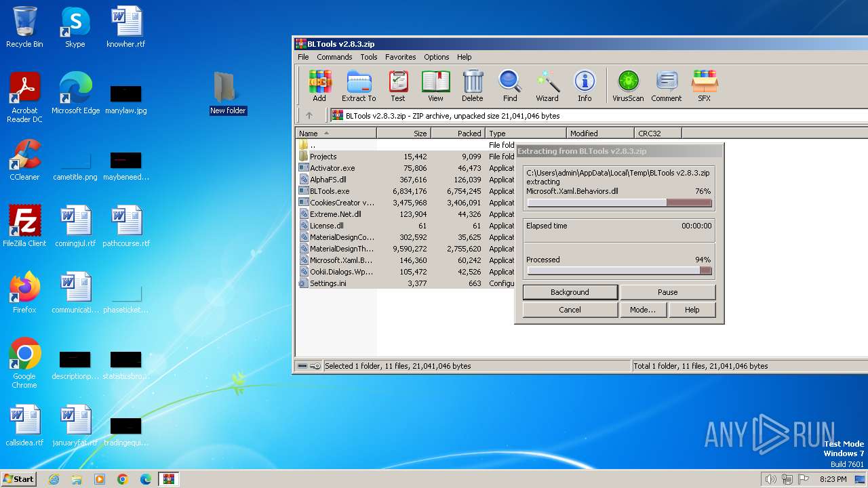Click the Extract To toolbar icon
Screen dimensions: 868x488
(x=359, y=85)
